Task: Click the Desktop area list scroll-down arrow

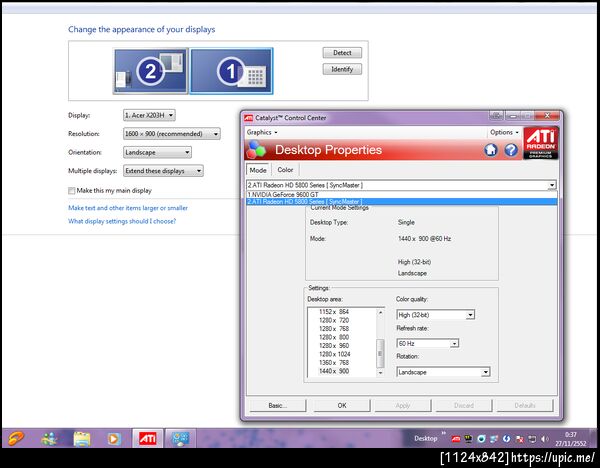Action: [380, 372]
